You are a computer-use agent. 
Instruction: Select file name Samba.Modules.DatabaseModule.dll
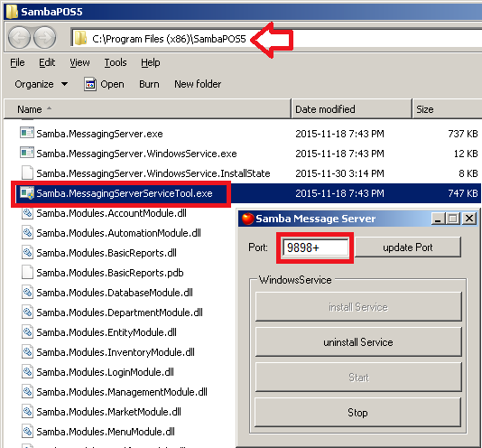coord(115,293)
